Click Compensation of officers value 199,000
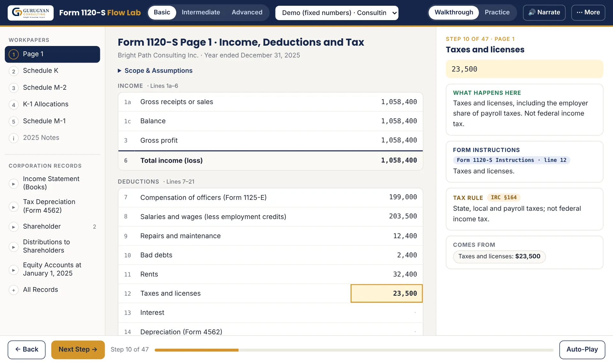The height and width of the screenshot is (364, 613). click(x=403, y=197)
